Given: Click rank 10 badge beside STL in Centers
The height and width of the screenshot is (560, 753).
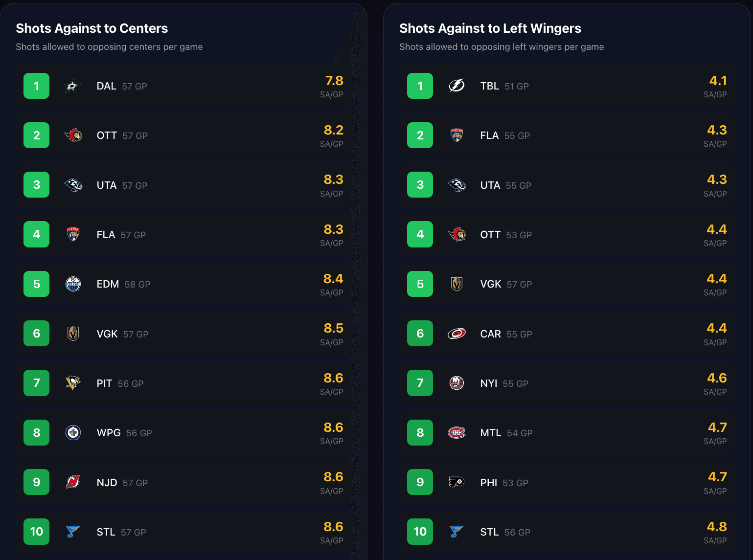Looking at the screenshot, I should pyautogui.click(x=37, y=532).
